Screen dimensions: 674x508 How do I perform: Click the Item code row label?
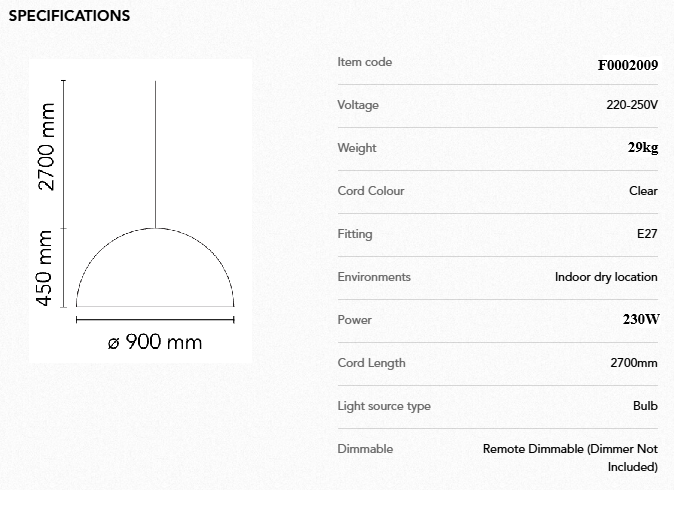pyautogui.click(x=365, y=62)
